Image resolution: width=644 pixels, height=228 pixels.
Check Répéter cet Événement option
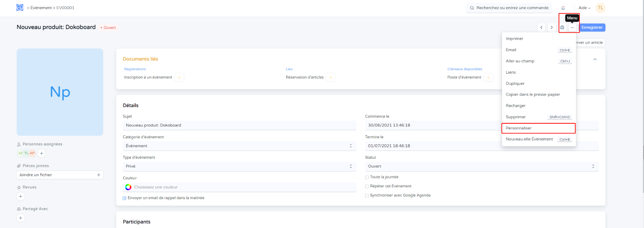coord(367,187)
